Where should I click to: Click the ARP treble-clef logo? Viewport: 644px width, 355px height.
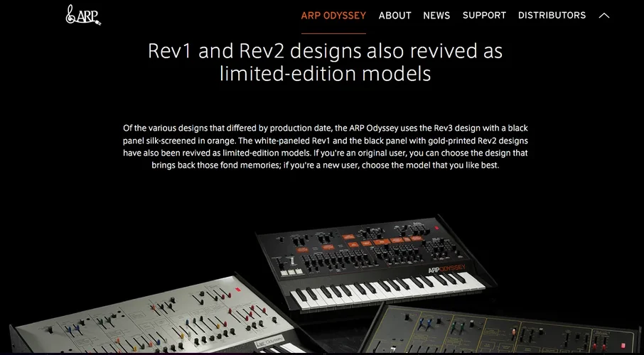83,15
